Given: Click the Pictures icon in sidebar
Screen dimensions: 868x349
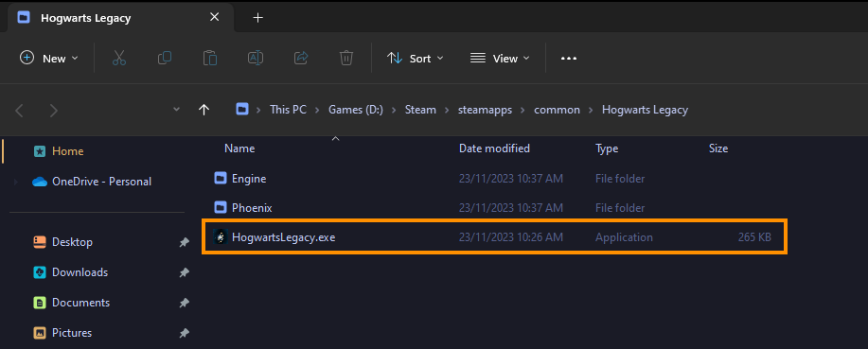Looking at the screenshot, I should pos(40,333).
